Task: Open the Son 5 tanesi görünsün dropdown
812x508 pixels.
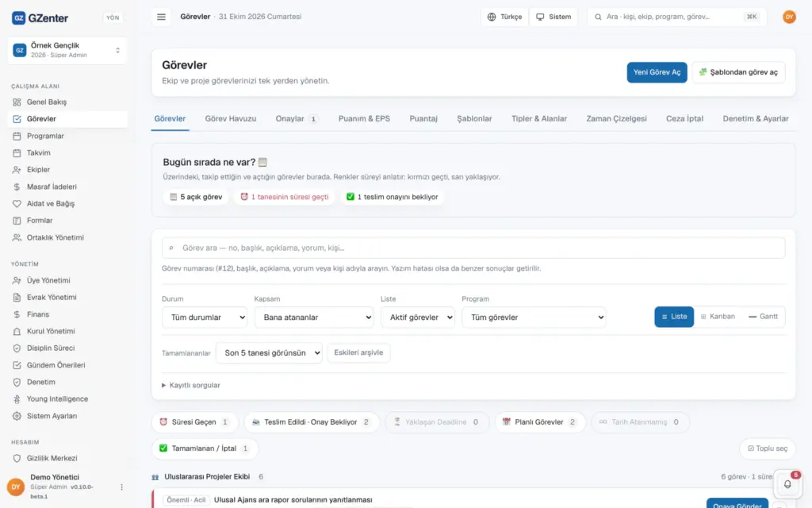Action: click(x=269, y=353)
